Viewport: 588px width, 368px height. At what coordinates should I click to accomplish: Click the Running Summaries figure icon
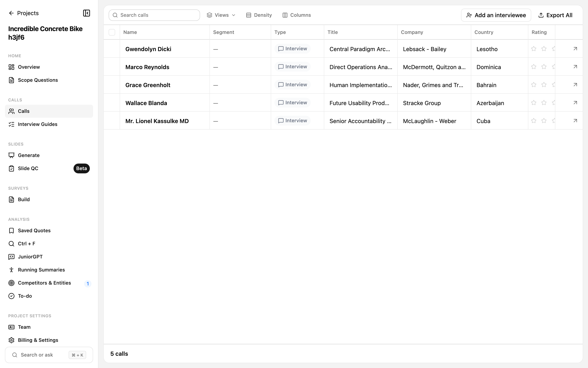[11, 270]
